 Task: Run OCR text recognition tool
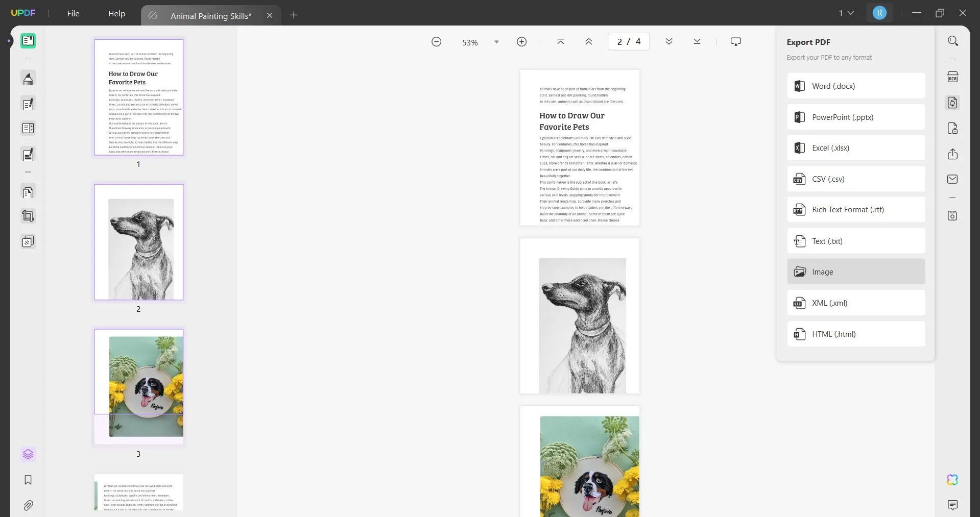pyautogui.click(x=953, y=77)
